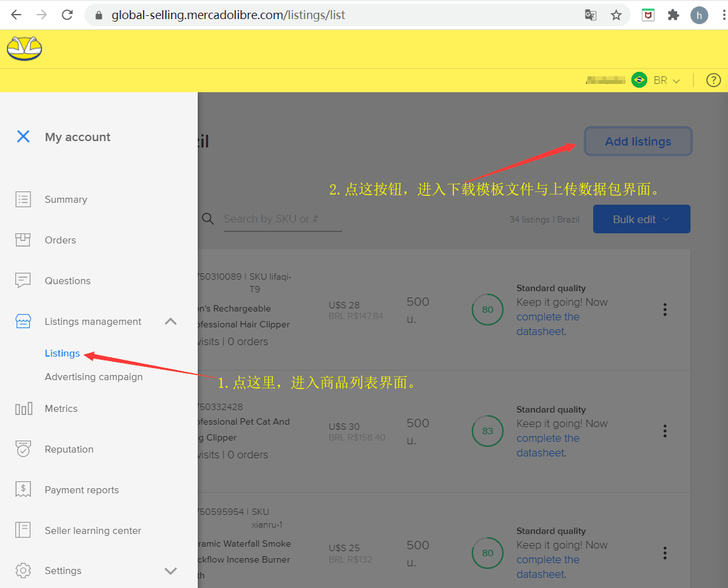This screenshot has width=728, height=588.
Task: Click the Listings management storefront icon
Action: click(24, 321)
